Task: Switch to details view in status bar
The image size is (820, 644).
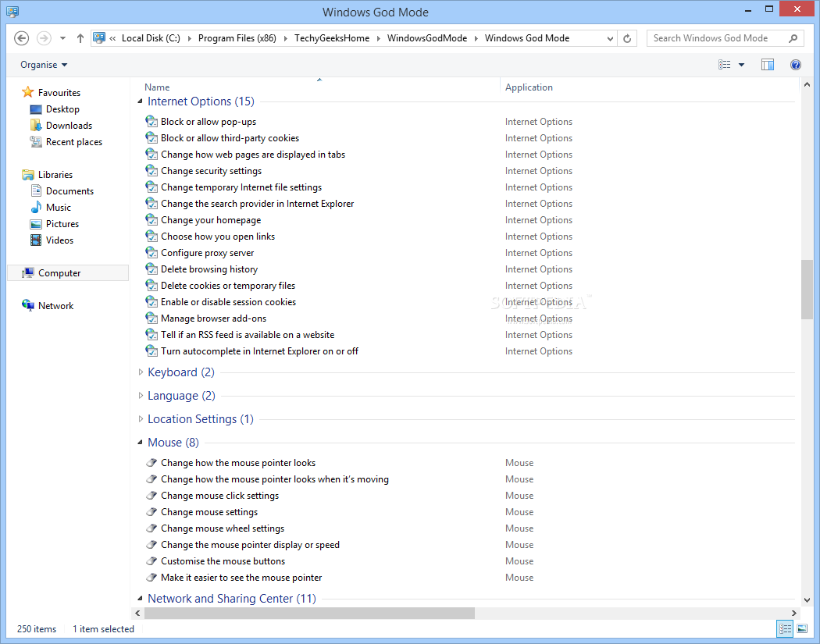Action: point(785,629)
